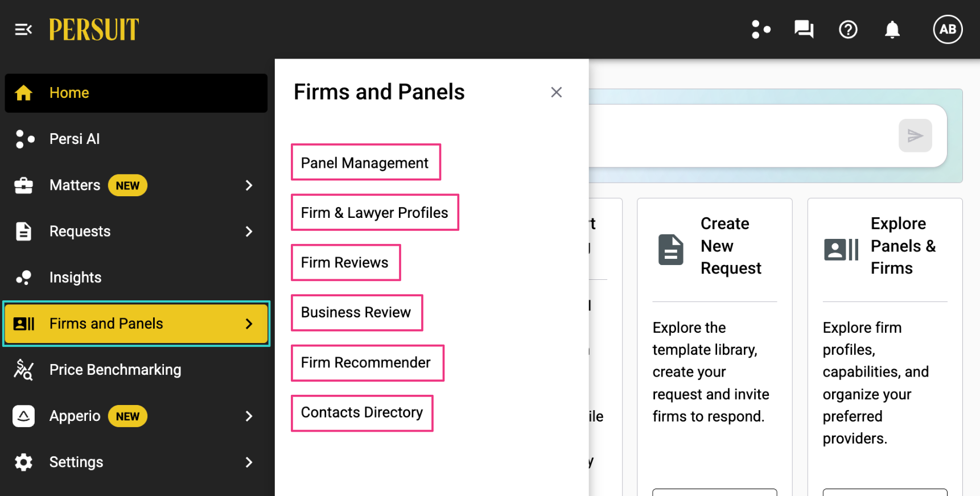Viewport: 980px width, 496px height.
Task: Click the Settings menu label
Action: 76,462
